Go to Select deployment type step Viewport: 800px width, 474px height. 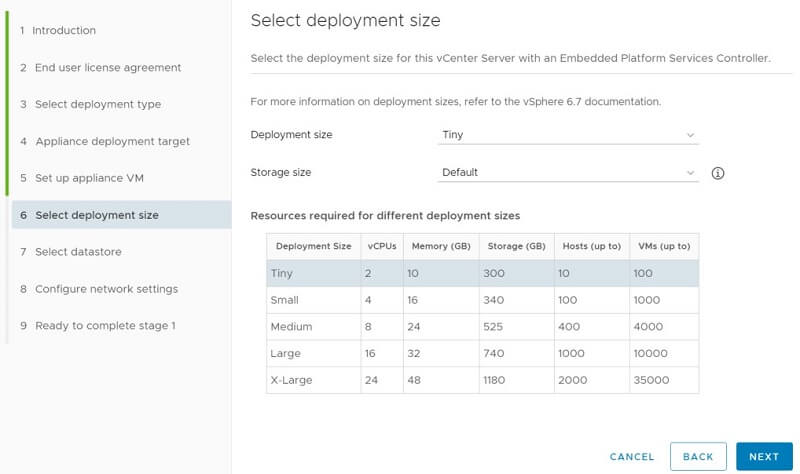pos(97,104)
